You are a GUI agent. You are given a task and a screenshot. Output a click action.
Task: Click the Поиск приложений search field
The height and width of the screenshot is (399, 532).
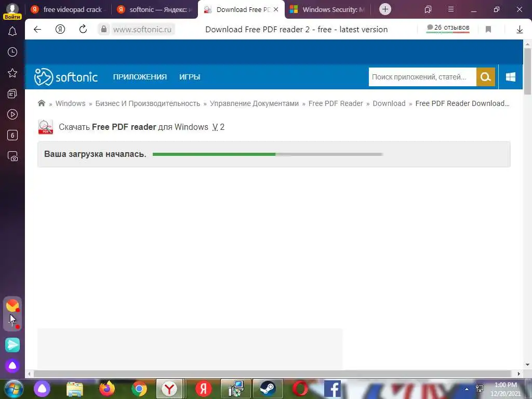point(422,77)
